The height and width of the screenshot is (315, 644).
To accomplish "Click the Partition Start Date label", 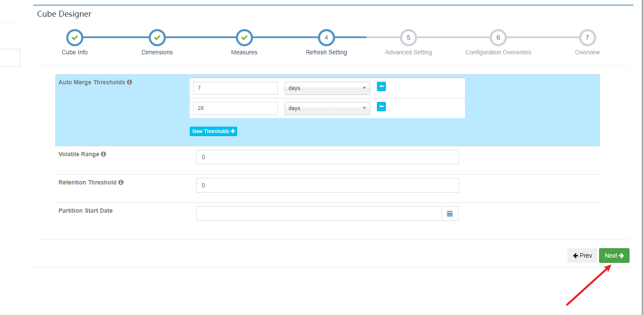I will coord(85,211).
